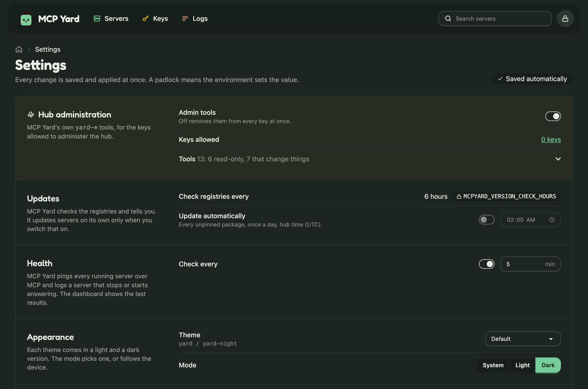Viewport: 588px width, 389px height.
Task: Expand the Tools list chevron
Action: click(x=558, y=159)
